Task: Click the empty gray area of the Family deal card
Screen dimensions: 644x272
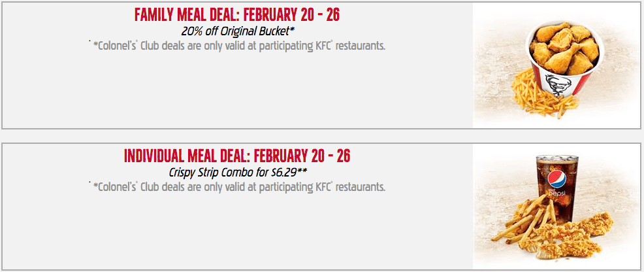Action: (x=237, y=90)
